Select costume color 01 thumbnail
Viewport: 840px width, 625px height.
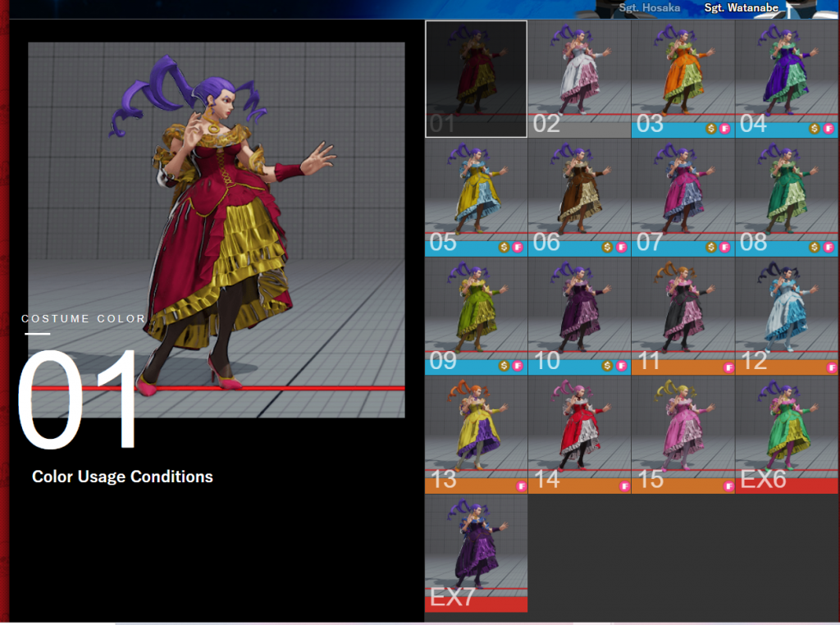[476, 79]
